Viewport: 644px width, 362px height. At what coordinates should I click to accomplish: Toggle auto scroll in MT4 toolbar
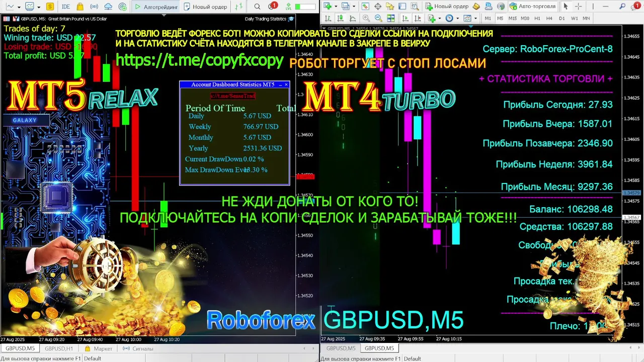coord(405,18)
